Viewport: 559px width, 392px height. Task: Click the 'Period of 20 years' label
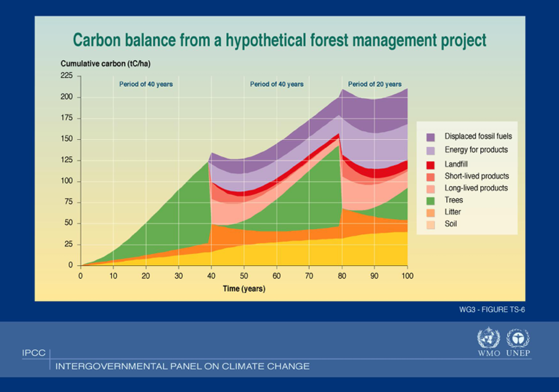pos(375,84)
